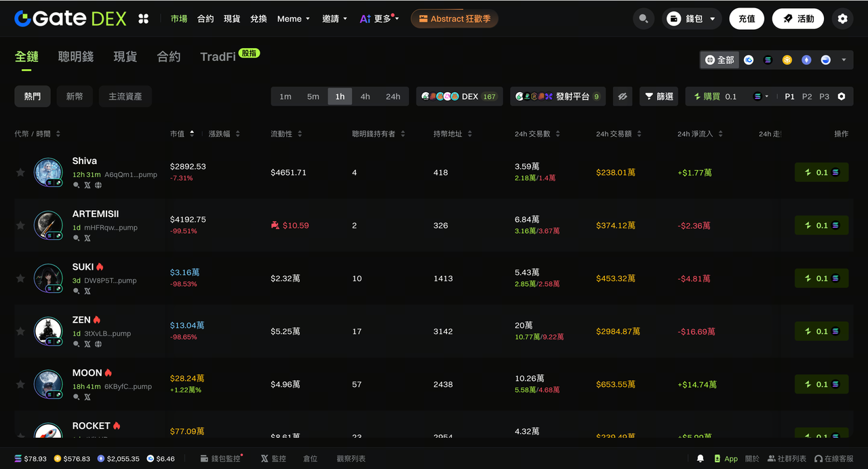Switch to the 聰明錢 tab
The height and width of the screenshot is (469, 868).
point(76,57)
